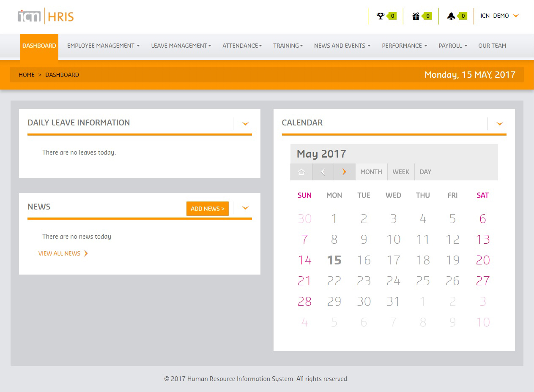The width and height of the screenshot is (534, 392).
Task: Advance calendar to next month
Action: (x=344, y=172)
